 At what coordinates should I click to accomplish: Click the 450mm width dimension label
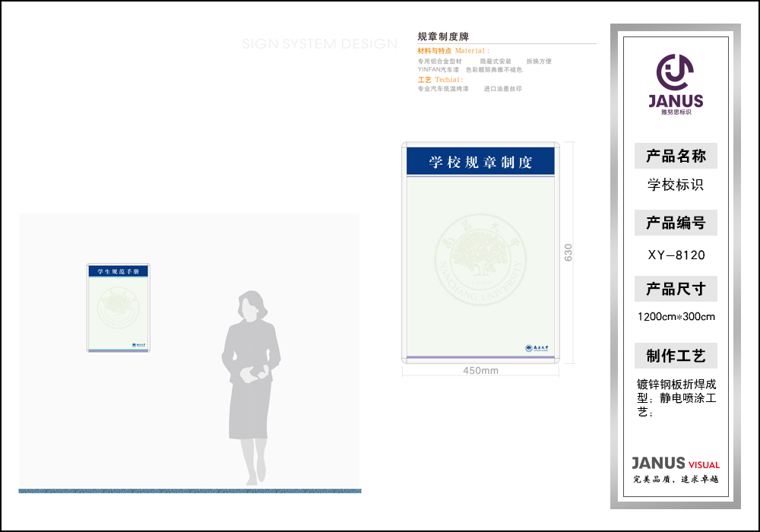click(x=480, y=371)
